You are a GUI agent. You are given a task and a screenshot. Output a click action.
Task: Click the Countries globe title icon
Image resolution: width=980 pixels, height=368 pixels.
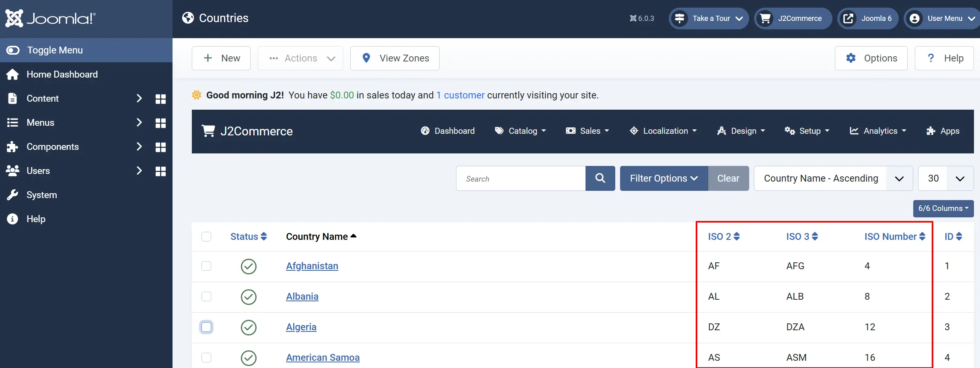188,18
